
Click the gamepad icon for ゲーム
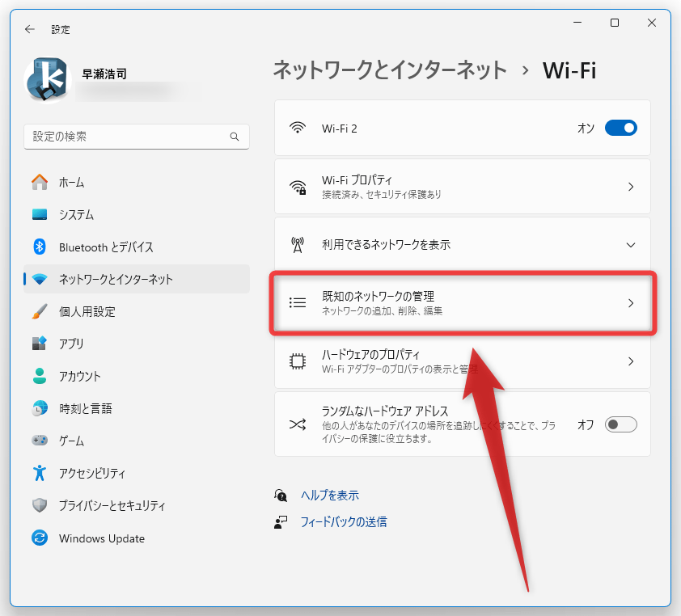point(40,441)
